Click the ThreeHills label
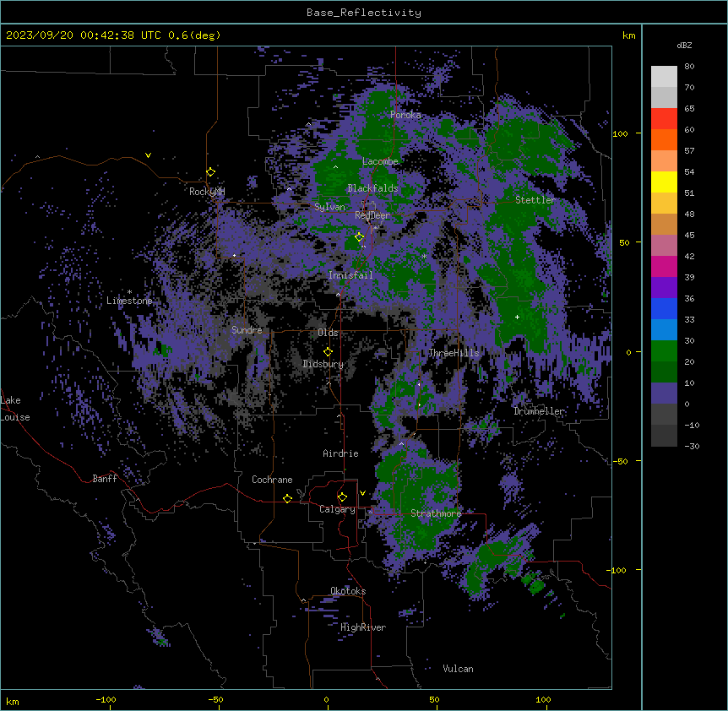 pyautogui.click(x=454, y=353)
